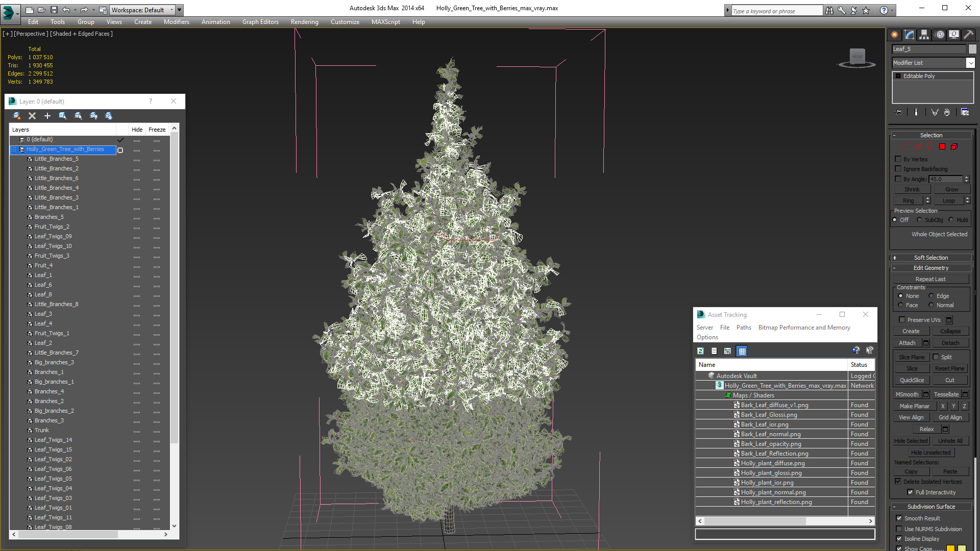Viewport: 980px width, 551px height.
Task: Click the Grow selection button
Action: pyautogui.click(x=952, y=189)
